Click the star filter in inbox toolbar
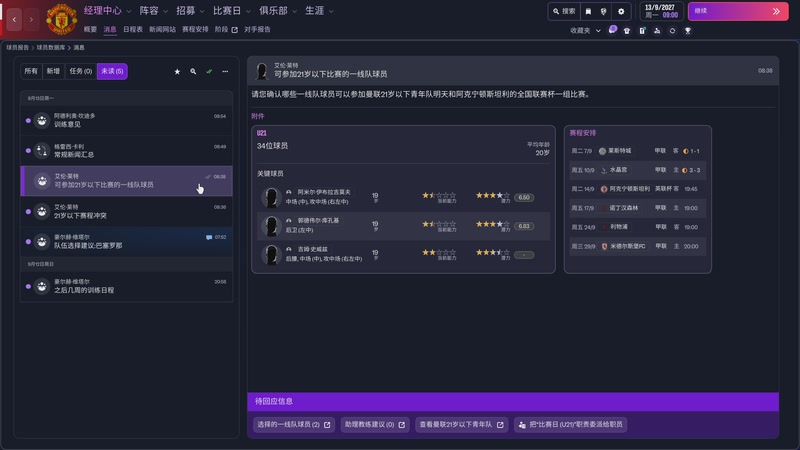Viewport: 800px width, 450px height. pos(177,71)
